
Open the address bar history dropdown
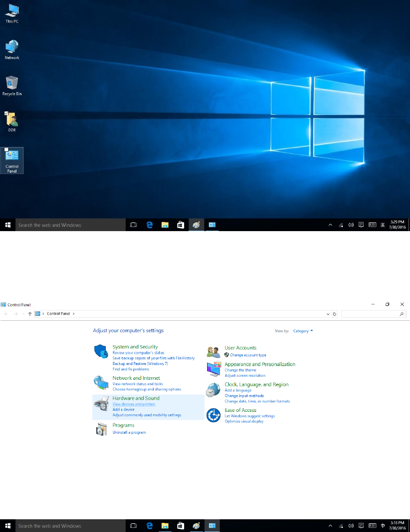[x=328, y=314]
